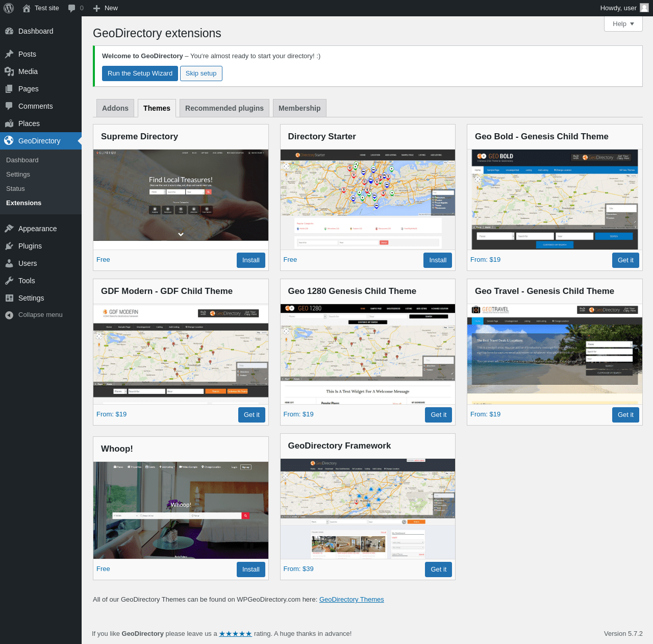Click Run the Setup Wizard button

pos(140,73)
